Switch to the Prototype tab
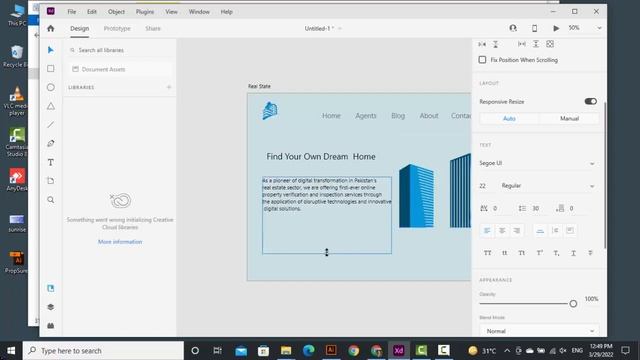 click(117, 29)
